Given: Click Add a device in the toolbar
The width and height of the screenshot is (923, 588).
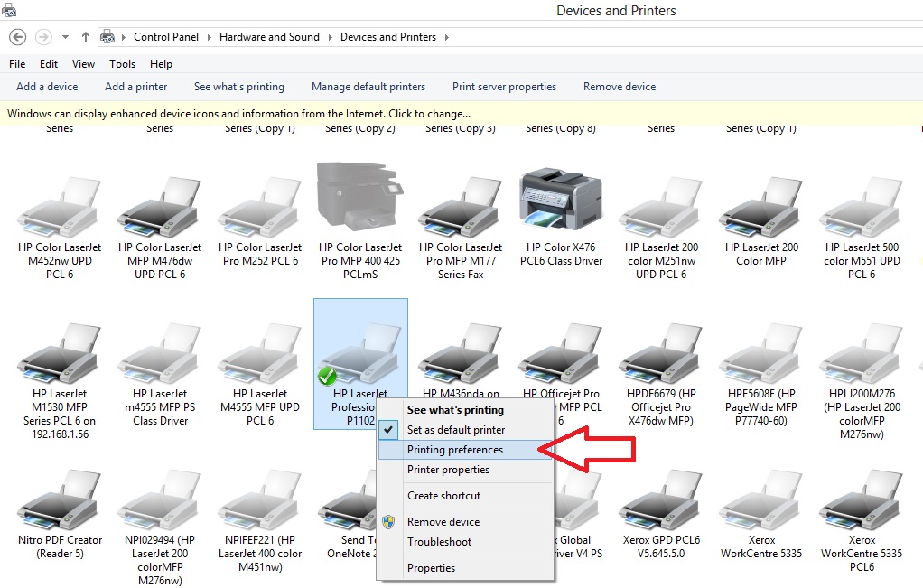Looking at the screenshot, I should [x=47, y=87].
